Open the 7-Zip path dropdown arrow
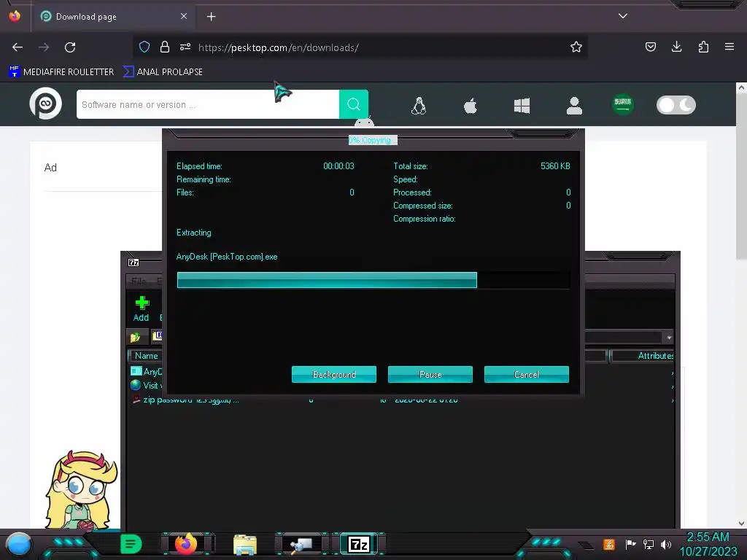Viewport: 747px width, 560px height. click(x=670, y=338)
